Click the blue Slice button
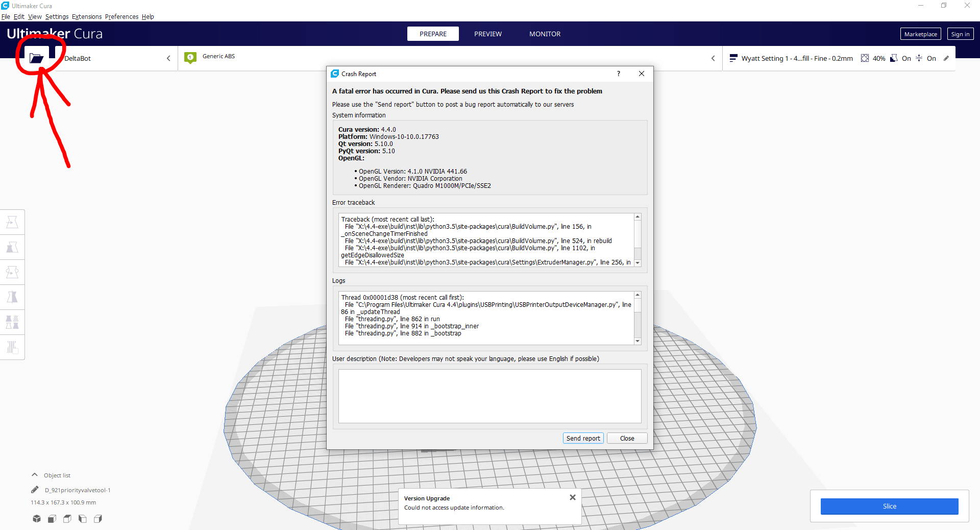This screenshot has width=980, height=530. coord(889,506)
